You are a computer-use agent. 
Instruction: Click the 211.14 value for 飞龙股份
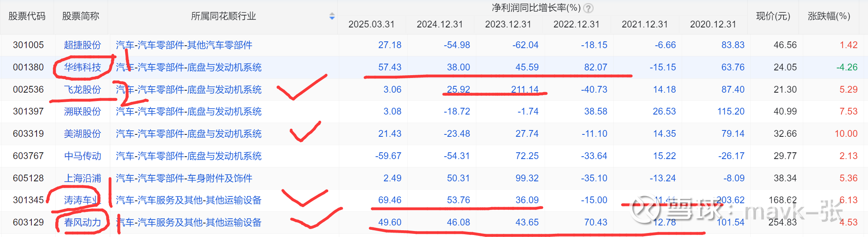(x=525, y=89)
